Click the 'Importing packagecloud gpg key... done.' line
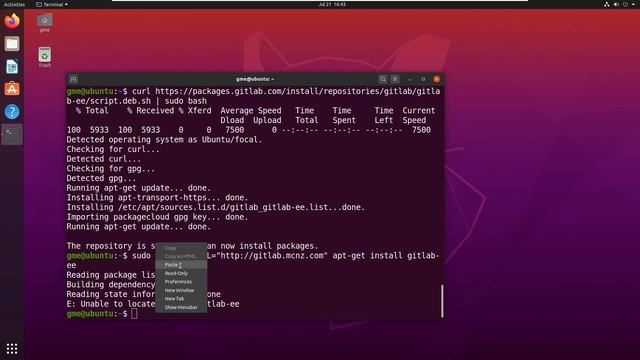This screenshot has height=360, width=640. 157,217
